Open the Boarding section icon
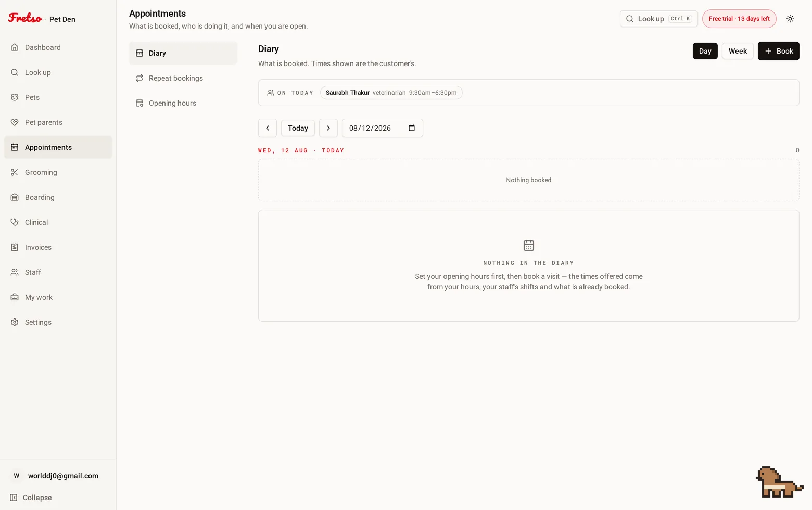 15,197
